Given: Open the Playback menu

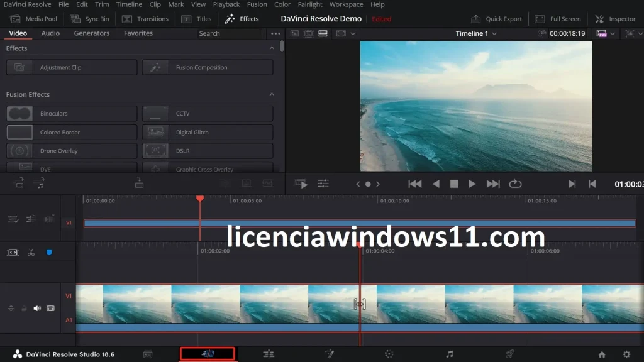Looking at the screenshot, I should (x=226, y=4).
